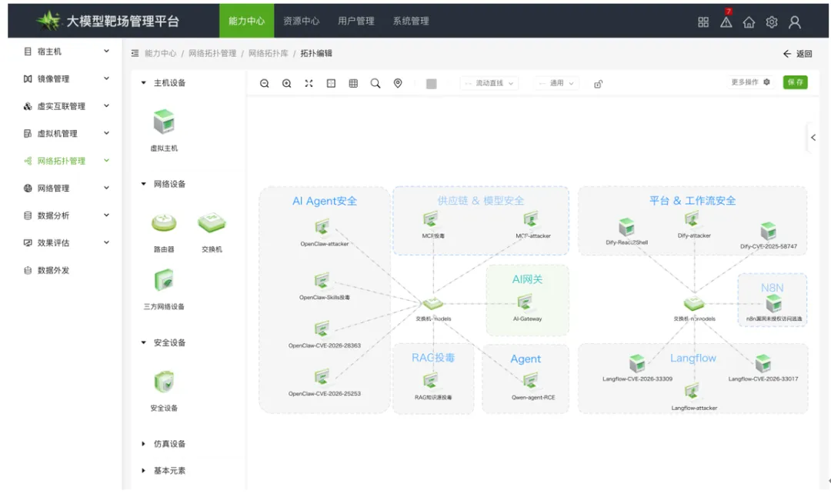The height and width of the screenshot is (504, 831).
Task: Select OpenClaw-attacker node on canvas
Action: (322, 227)
